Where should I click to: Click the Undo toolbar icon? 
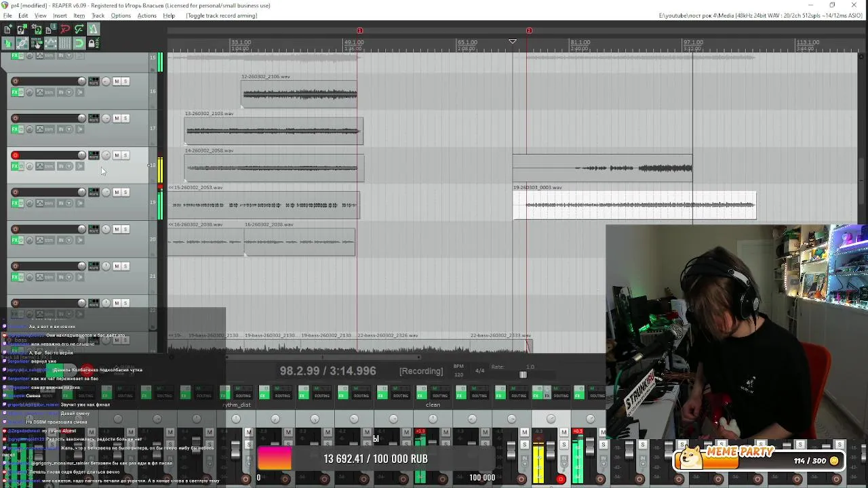click(x=65, y=29)
